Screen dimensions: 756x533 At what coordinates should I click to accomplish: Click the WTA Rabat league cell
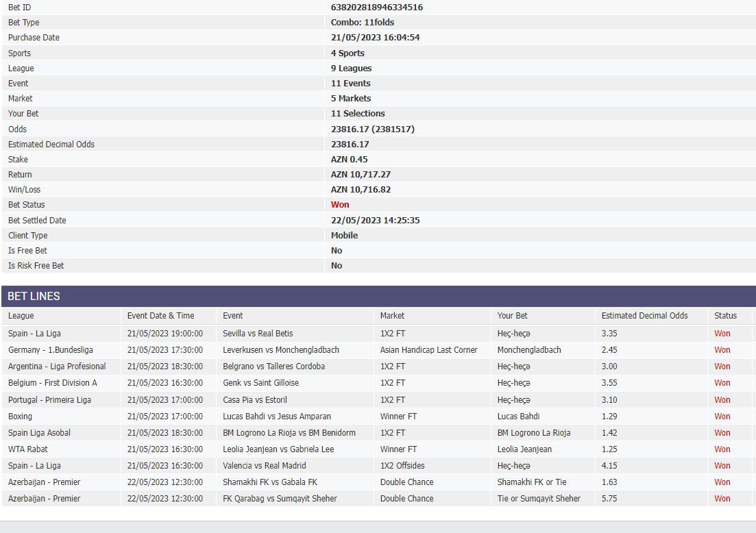click(27, 449)
